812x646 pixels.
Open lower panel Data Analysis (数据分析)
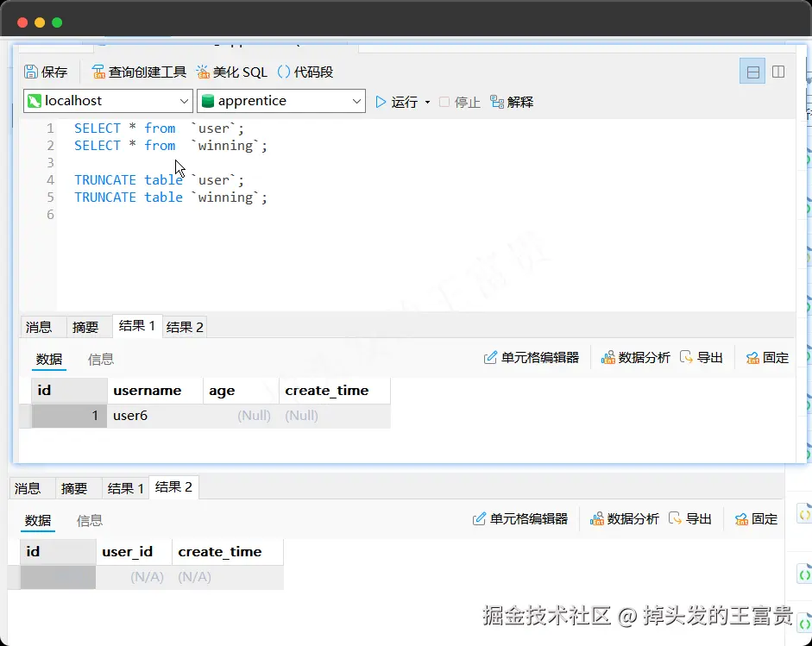(x=624, y=518)
